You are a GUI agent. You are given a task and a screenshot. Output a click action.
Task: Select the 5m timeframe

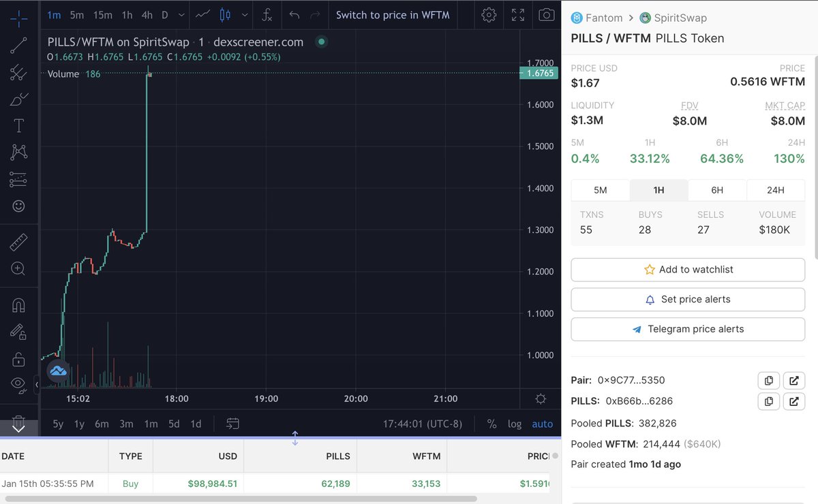76,14
